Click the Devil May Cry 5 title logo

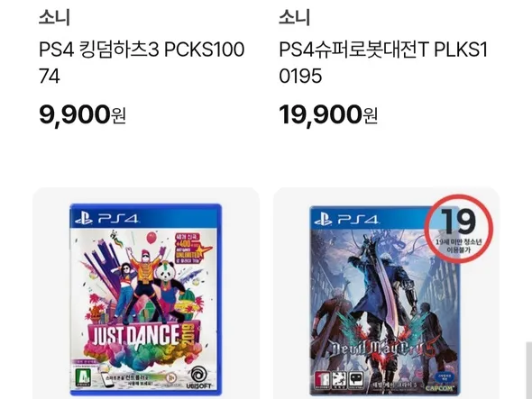(x=381, y=348)
